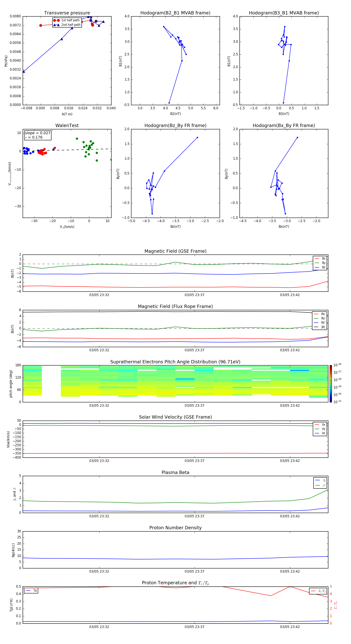Click the 'Transverse pressure' plot title
This screenshot has width=351, height=644.
tap(67, 13)
